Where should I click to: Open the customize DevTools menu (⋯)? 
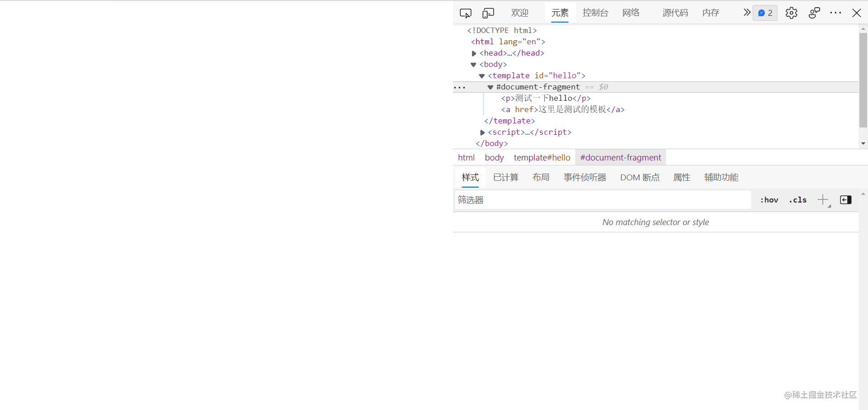click(835, 13)
